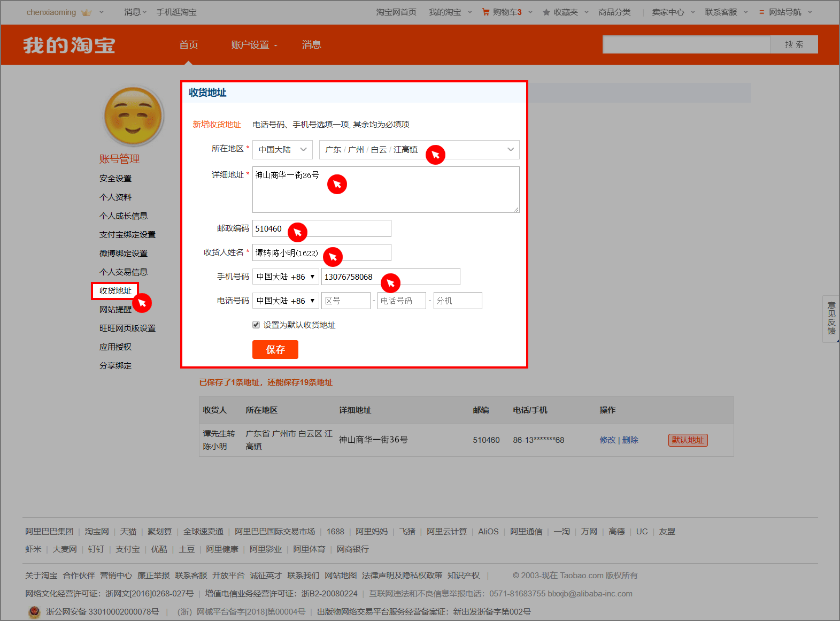Click the 收货人姓名 input field

point(321,252)
